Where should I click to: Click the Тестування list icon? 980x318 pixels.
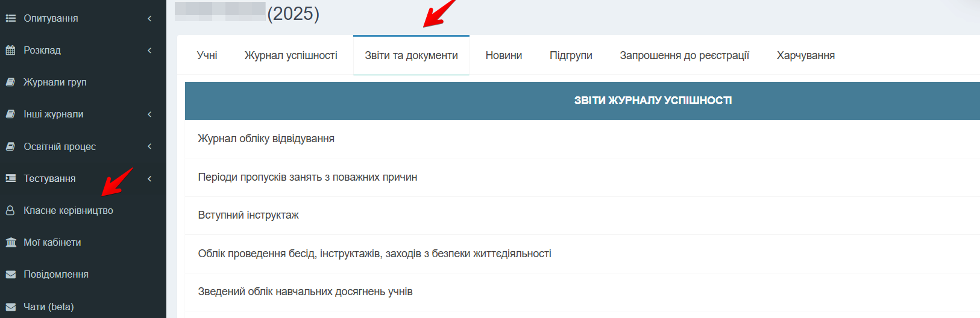click(x=10, y=178)
